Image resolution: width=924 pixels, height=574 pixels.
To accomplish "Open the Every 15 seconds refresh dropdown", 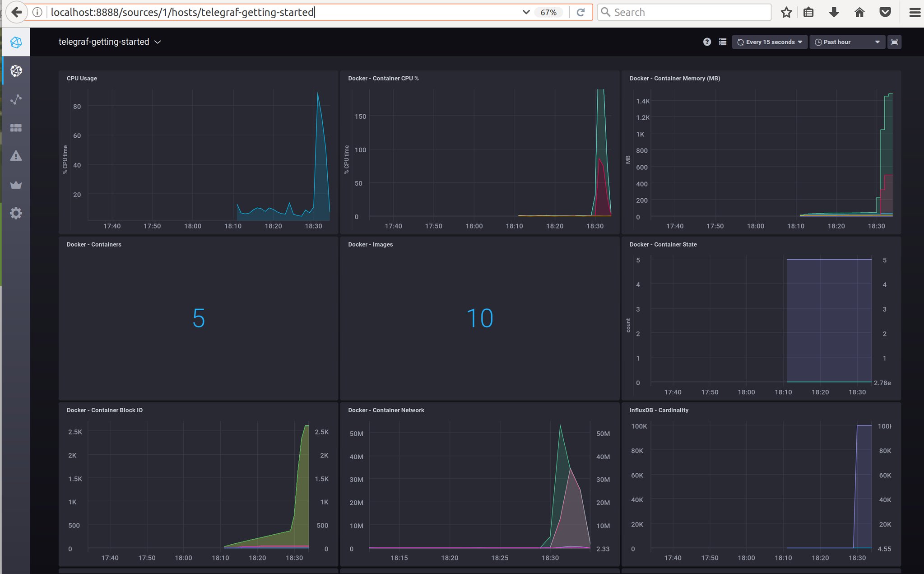I will pyautogui.click(x=770, y=42).
